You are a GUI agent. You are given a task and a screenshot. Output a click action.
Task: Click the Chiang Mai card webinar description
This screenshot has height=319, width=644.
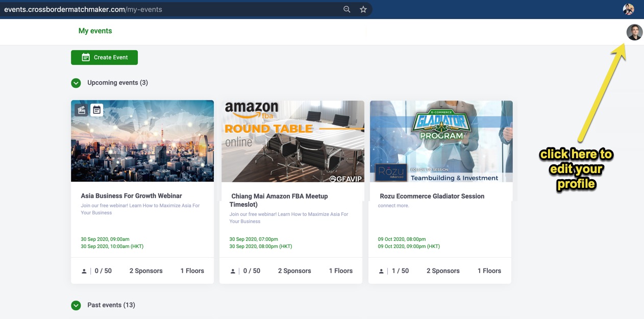(289, 218)
